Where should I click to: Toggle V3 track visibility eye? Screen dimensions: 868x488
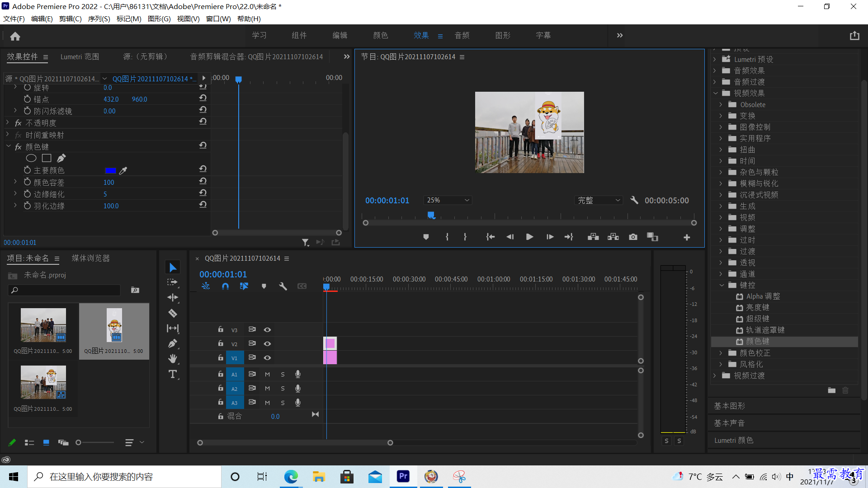[x=267, y=330]
